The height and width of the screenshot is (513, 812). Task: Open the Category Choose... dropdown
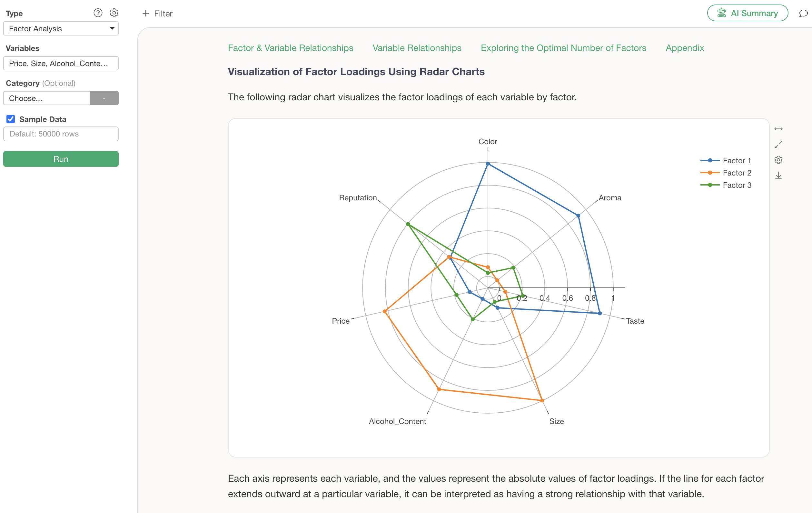[x=47, y=98]
